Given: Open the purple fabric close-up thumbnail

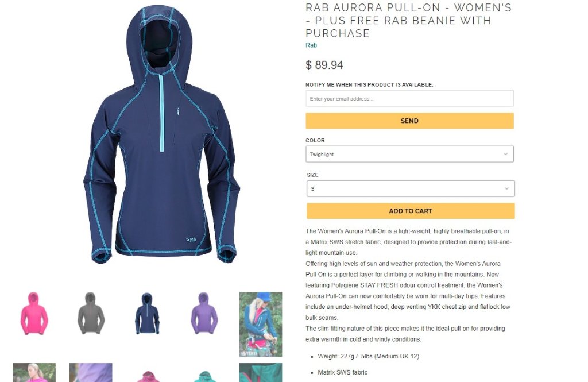Looking at the screenshot, I should [x=91, y=373].
